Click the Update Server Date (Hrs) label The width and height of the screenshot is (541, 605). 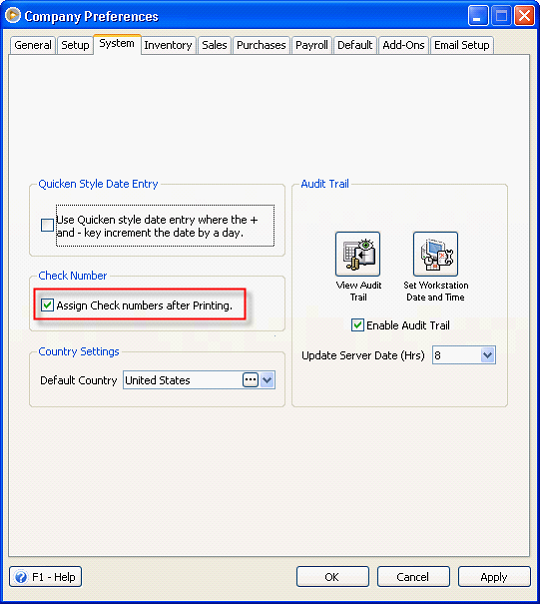[x=363, y=355]
